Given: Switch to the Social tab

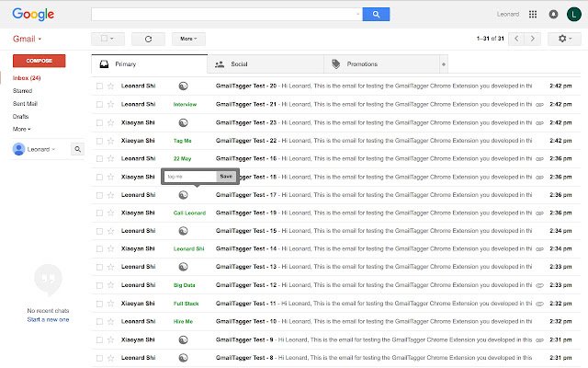Looking at the screenshot, I should [x=266, y=64].
